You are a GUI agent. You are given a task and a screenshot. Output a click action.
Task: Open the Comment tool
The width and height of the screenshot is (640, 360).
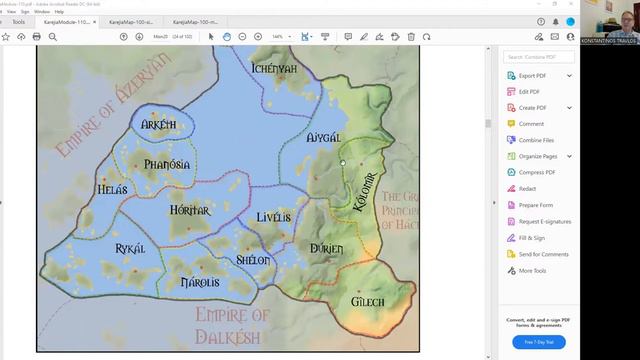point(531,124)
